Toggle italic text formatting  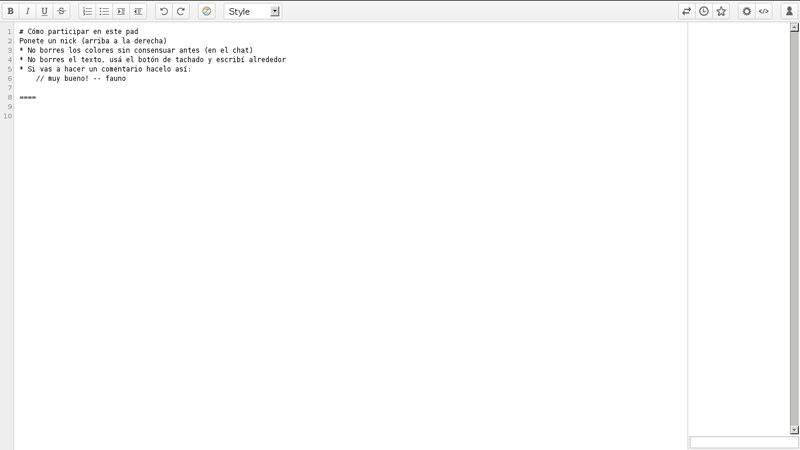pos(27,11)
